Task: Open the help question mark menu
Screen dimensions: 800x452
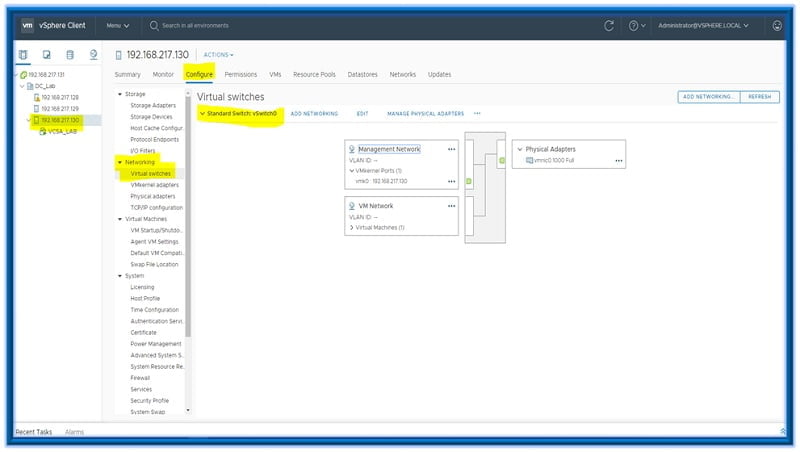Action: click(635, 25)
